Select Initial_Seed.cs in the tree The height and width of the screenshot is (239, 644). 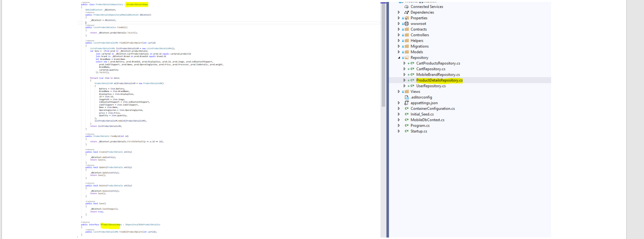422,114
